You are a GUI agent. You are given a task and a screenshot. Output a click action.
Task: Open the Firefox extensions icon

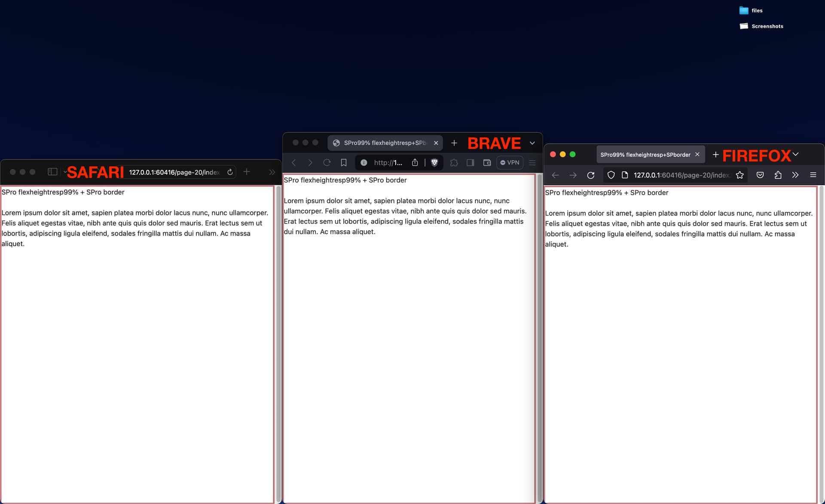(778, 175)
